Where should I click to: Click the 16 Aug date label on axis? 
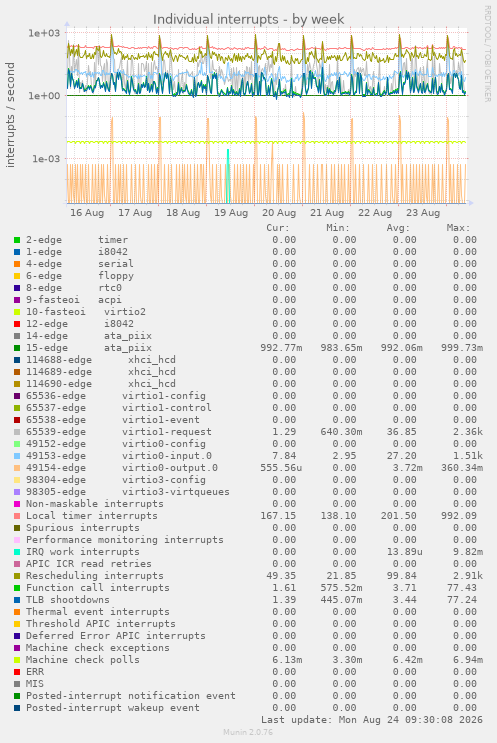click(x=87, y=213)
